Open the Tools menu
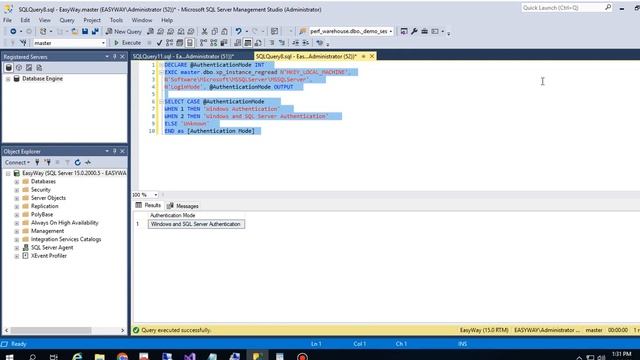The image size is (640, 360). tap(116, 20)
